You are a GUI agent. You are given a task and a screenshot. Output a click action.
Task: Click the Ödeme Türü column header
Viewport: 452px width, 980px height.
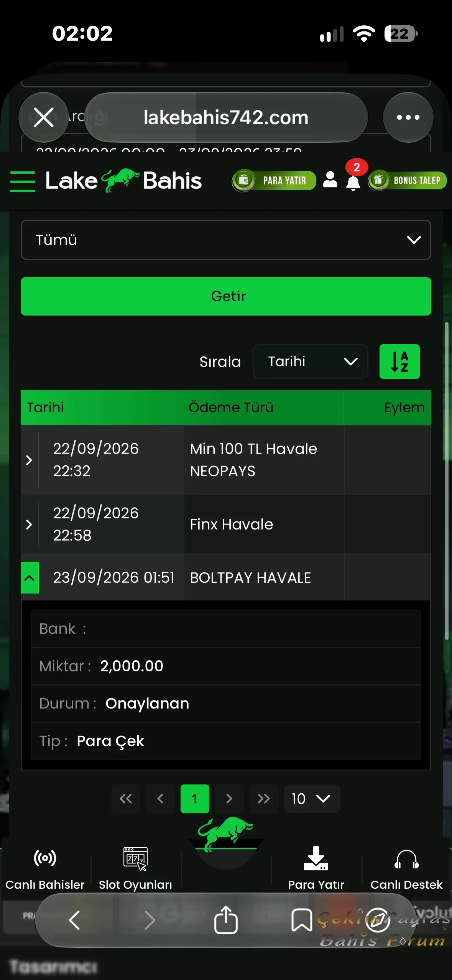263,407
